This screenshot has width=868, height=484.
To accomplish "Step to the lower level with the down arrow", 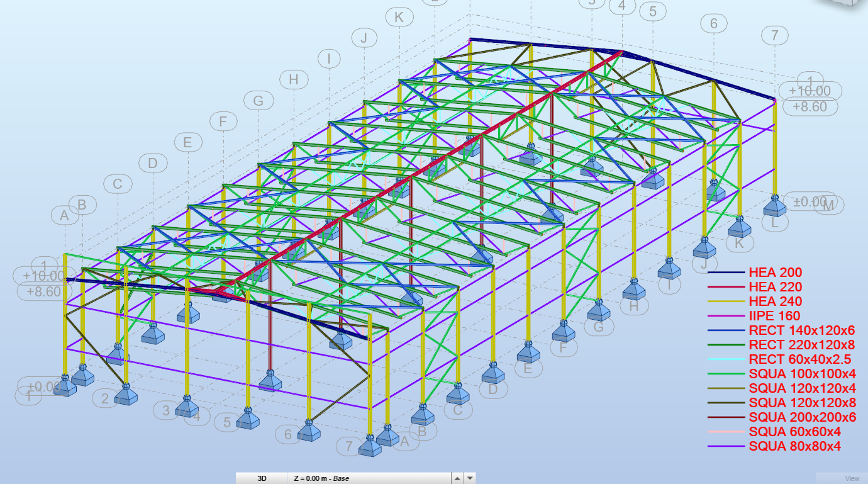I will pos(470,478).
